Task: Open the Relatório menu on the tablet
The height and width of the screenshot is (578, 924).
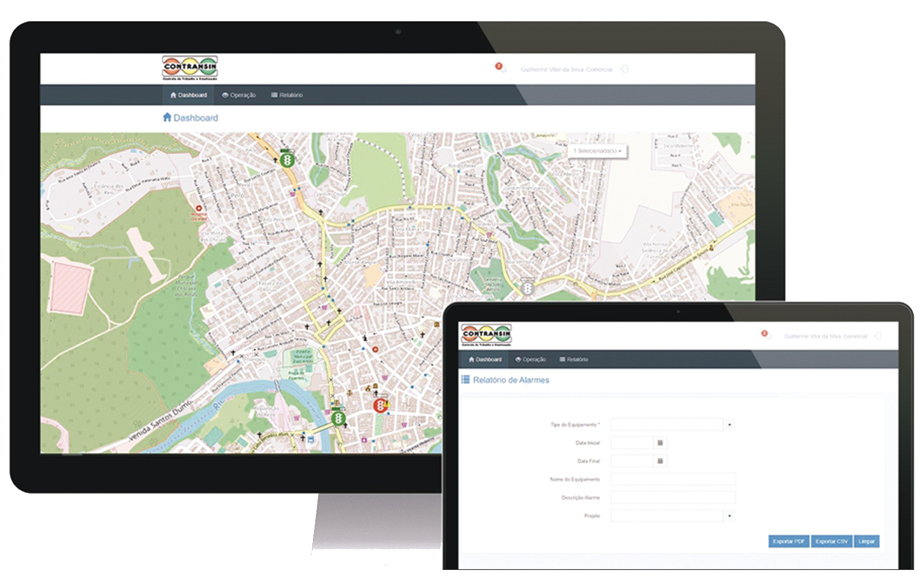Action: (574, 359)
